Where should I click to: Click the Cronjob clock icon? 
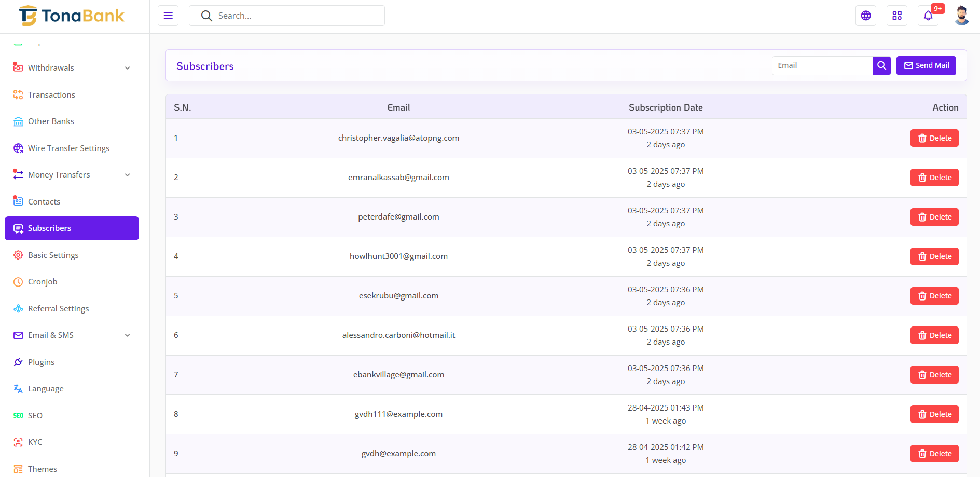18,282
